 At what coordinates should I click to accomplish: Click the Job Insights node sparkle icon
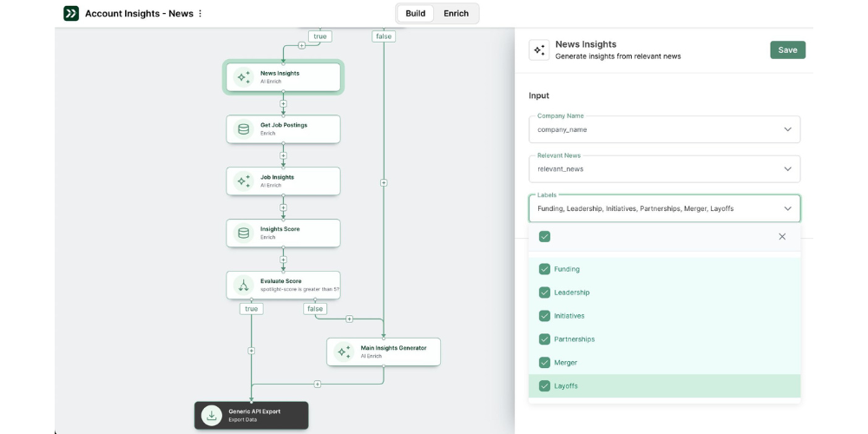(243, 181)
